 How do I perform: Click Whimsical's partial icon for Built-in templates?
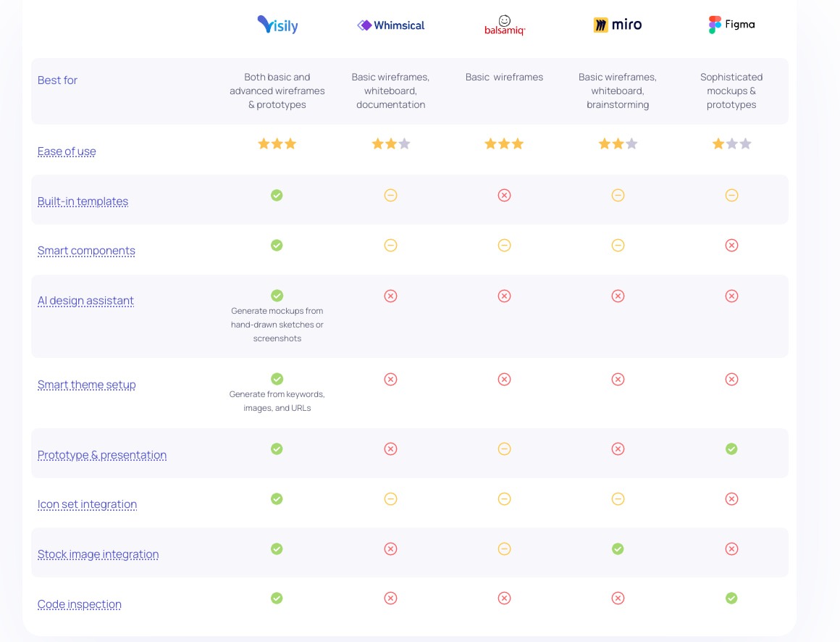coord(390,195)
